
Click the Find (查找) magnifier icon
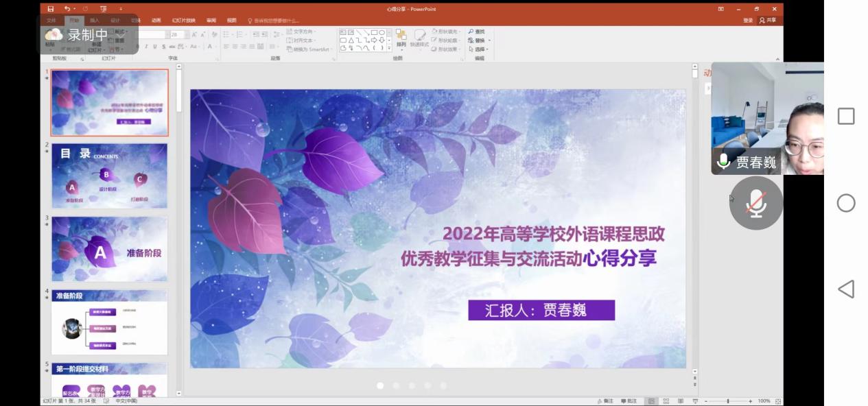coord(471,32)
